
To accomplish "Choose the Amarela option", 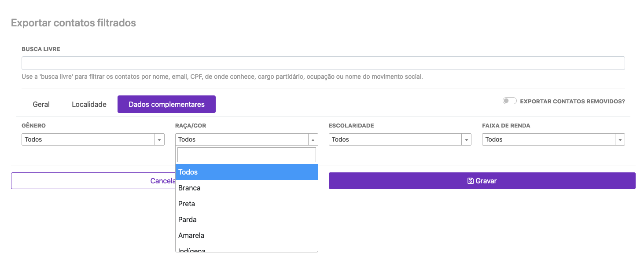I will tap(246, 235).
